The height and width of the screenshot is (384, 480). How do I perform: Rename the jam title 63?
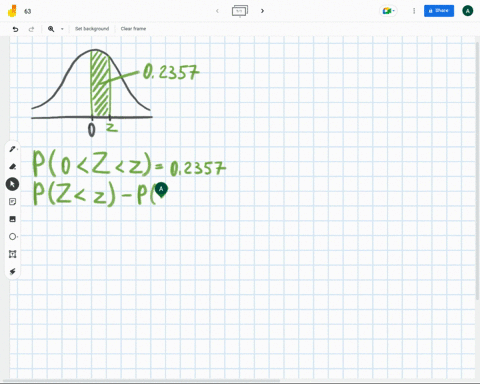(28, 11)
